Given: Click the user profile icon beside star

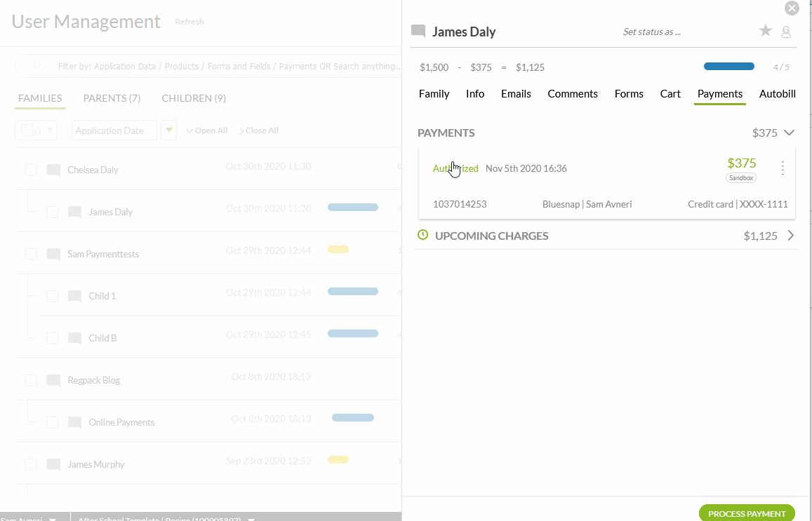Looking at the screenshot, I should 786,32.
